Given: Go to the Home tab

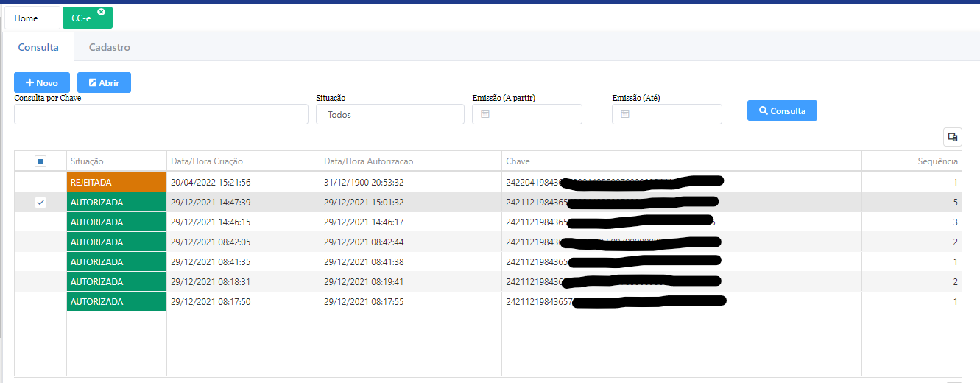Looking at the screenshot, I should (27, 18).
